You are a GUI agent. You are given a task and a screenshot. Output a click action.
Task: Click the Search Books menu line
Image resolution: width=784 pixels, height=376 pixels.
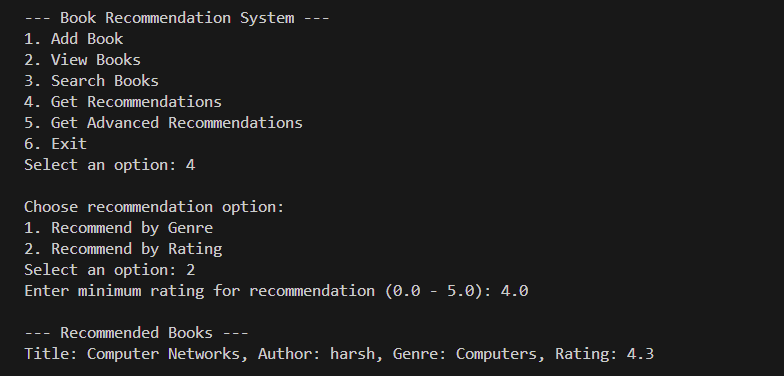coord(92,81)
